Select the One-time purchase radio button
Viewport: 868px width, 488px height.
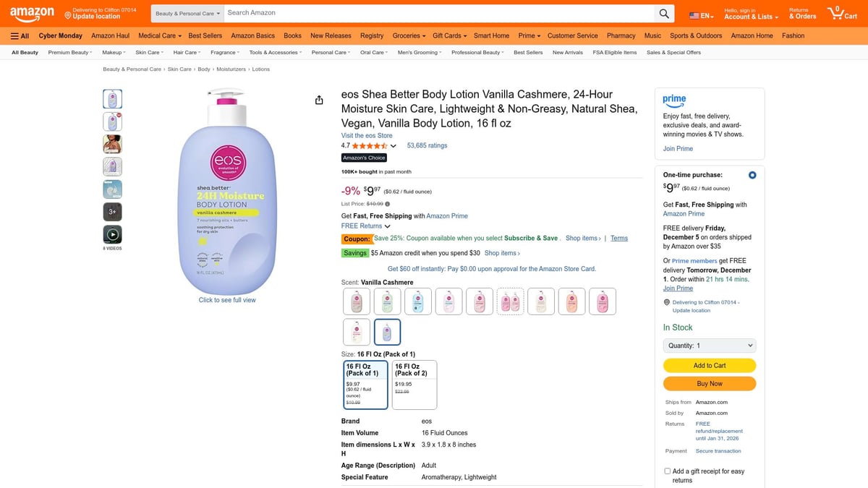tap(752, 174)
